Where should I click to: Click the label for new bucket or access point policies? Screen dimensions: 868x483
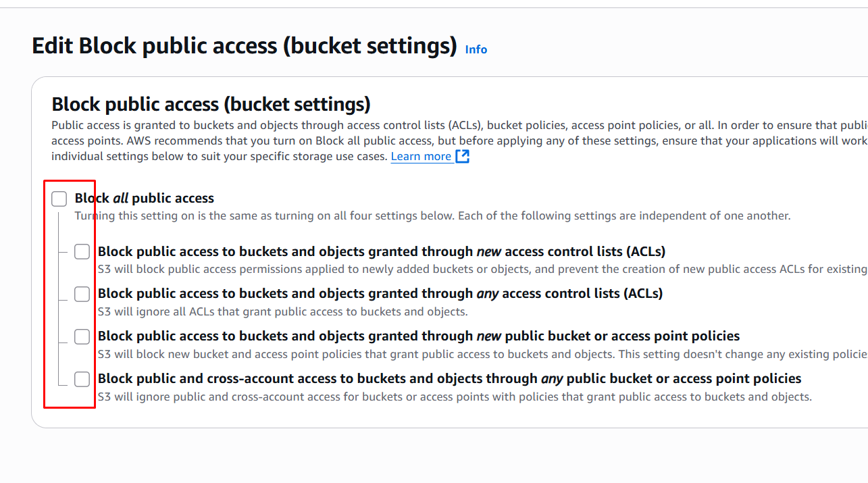(x=419, y=336)
